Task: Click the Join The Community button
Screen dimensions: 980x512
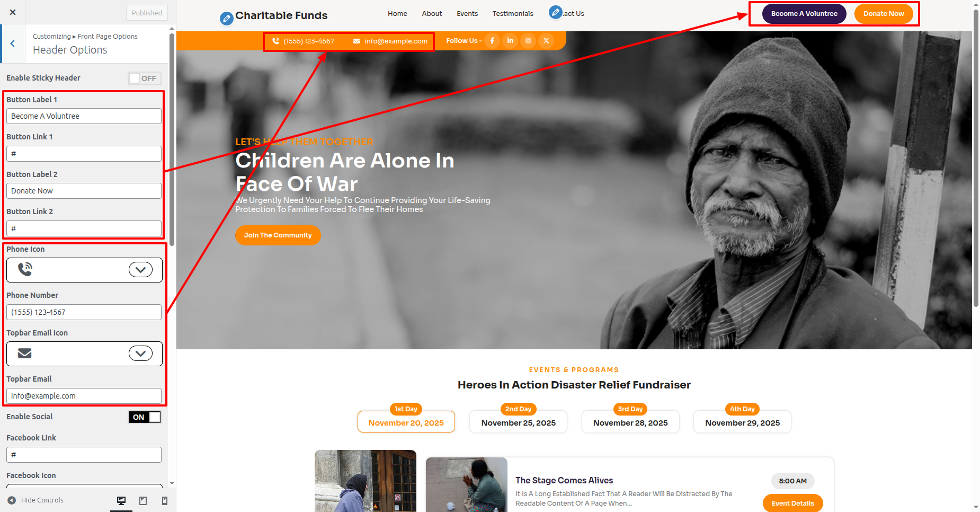Action: coord(278,235)
